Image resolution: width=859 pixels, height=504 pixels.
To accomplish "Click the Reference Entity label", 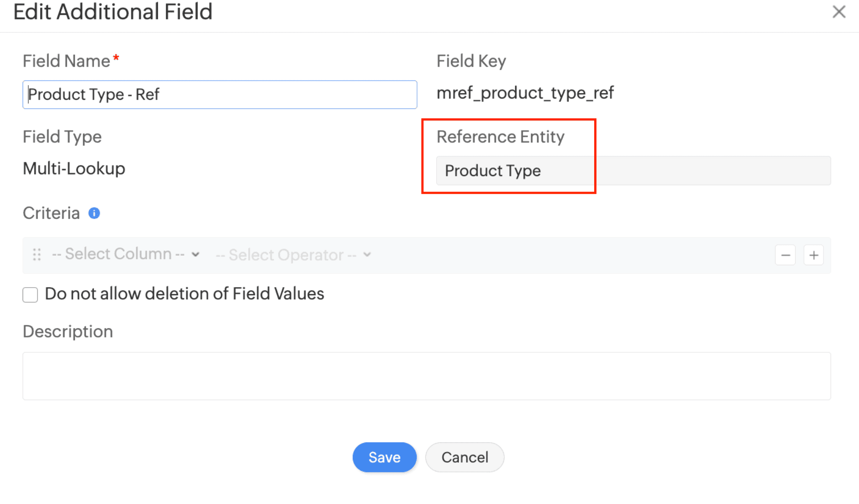I will (500, 137).
